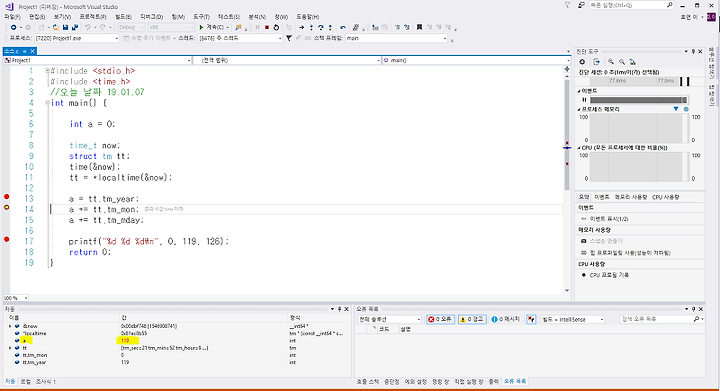Open the Project1 scope dropdown above editor

(x=97, y=60)
